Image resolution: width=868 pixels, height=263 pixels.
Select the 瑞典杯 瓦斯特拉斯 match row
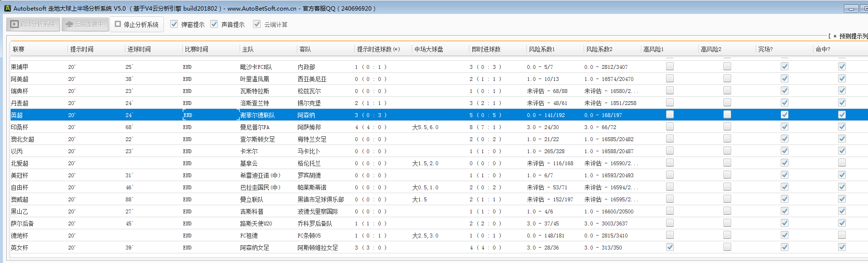[254, 91]
